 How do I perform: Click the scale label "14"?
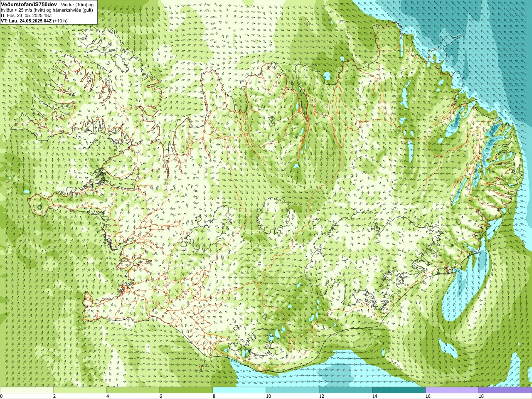(x=375, y=396)
